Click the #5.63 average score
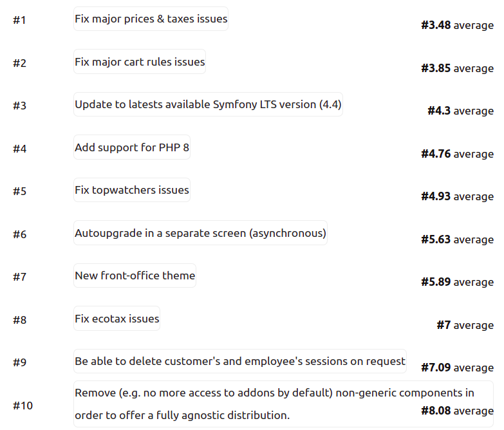Image resolution: width=504 pixels, height=430 pixels. 457,239
